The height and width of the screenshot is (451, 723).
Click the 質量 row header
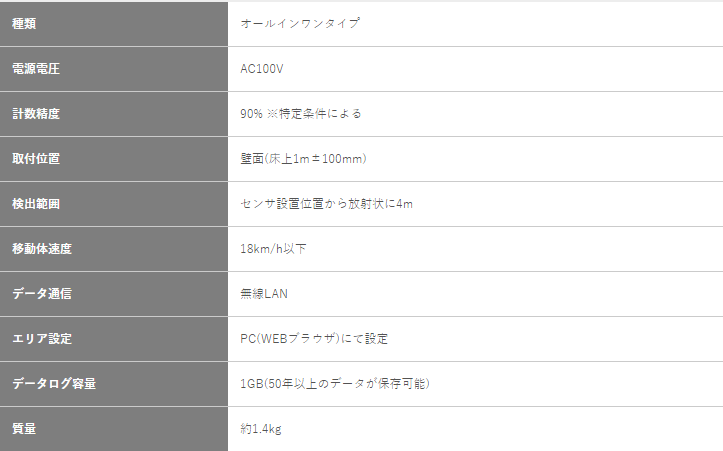[x=114, y=429]
